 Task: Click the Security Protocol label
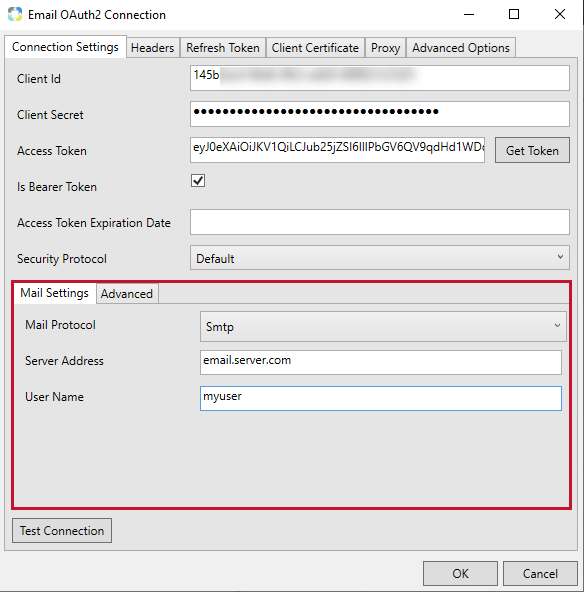tap(62, 259)
